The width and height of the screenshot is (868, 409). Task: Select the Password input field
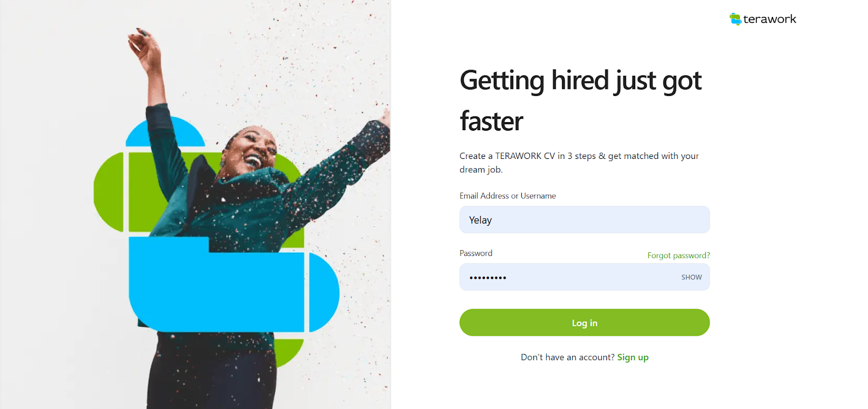pyautogui.click(x=584, y=277)
